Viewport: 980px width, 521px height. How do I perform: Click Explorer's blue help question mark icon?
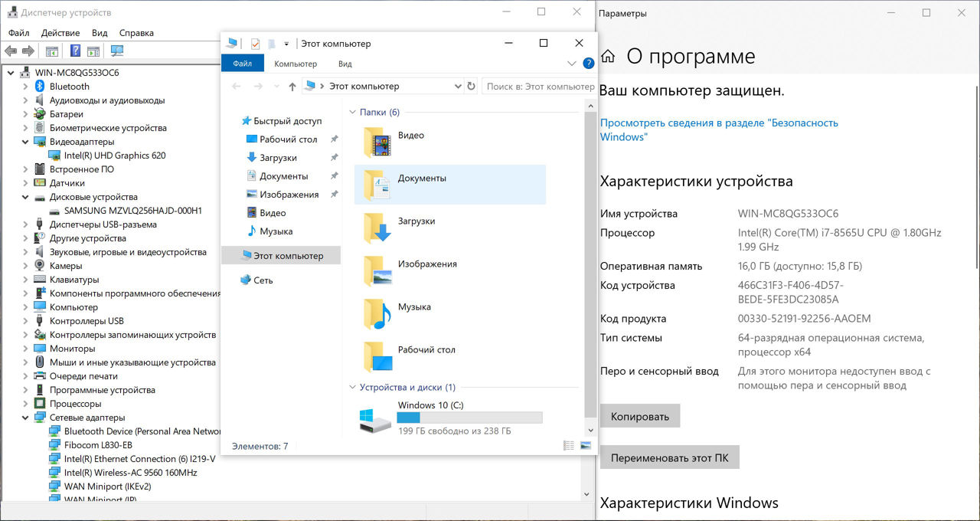[588, 64]
